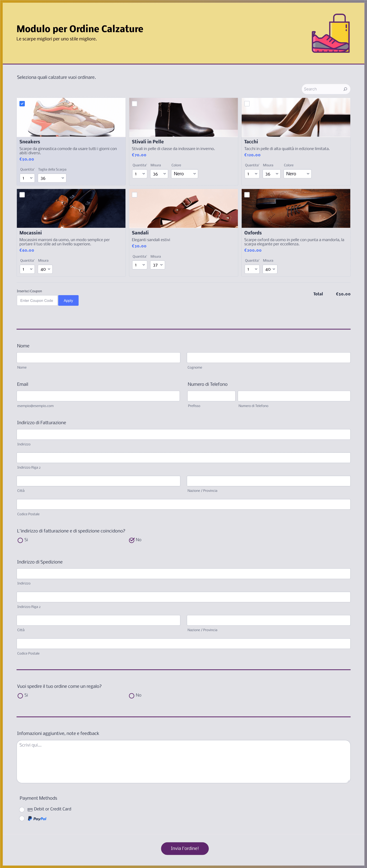Open the Sneakers Taglia della Scarpa dropdown
Viewport: 367px width, 868px height.
52,178
